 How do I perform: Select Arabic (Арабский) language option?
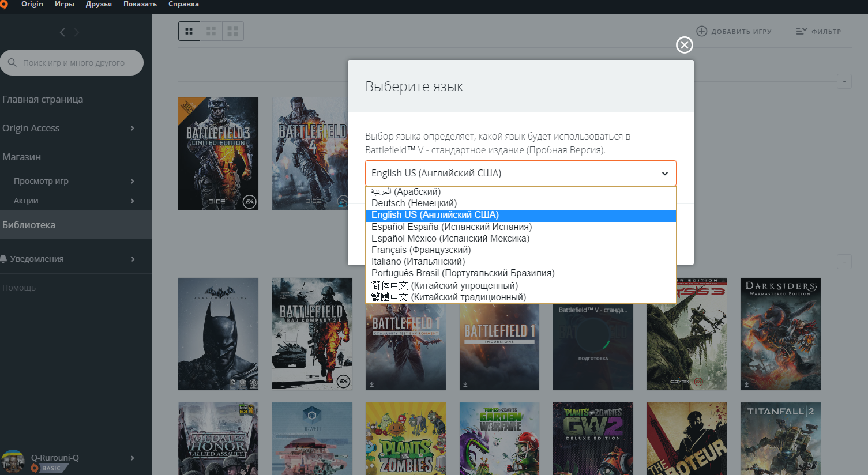pyautogui.click(x=520, y=192)
